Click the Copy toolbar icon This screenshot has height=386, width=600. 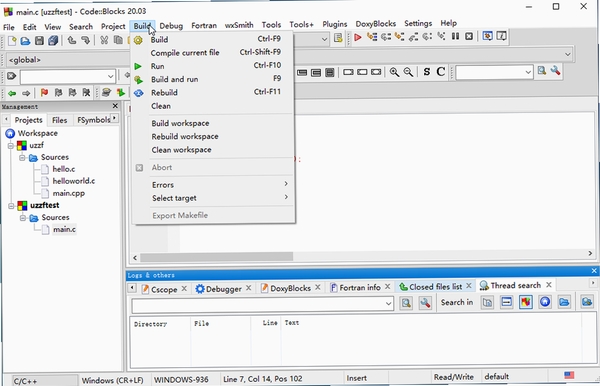click(x=118, y=40)
